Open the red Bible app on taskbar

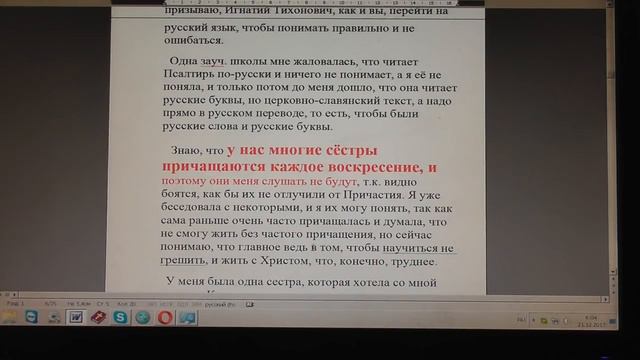pyautogui.click(x=98, y=317)
